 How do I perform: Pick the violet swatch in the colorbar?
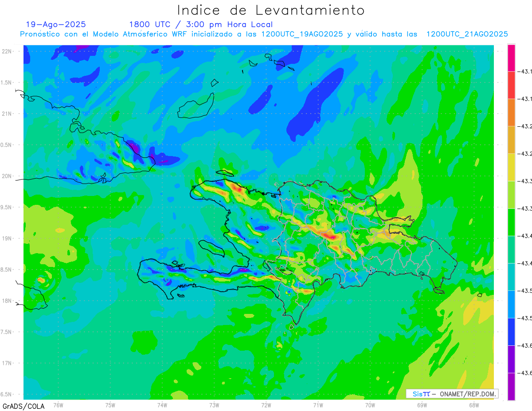click(511, 359)
